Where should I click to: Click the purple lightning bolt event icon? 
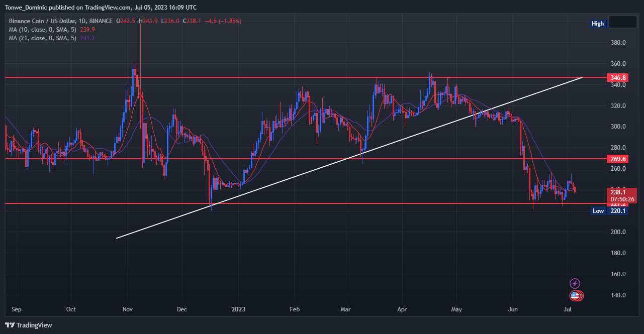coord(575,284)
